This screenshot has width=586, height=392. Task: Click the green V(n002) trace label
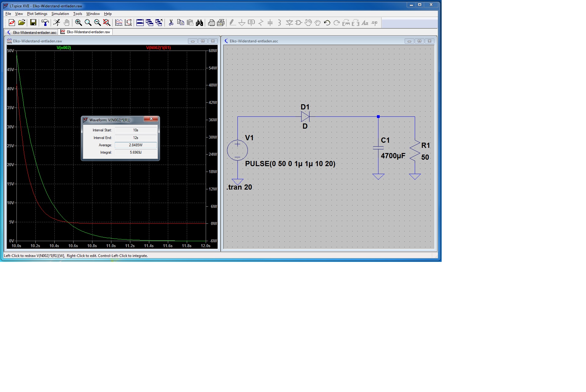coord(64,48)
